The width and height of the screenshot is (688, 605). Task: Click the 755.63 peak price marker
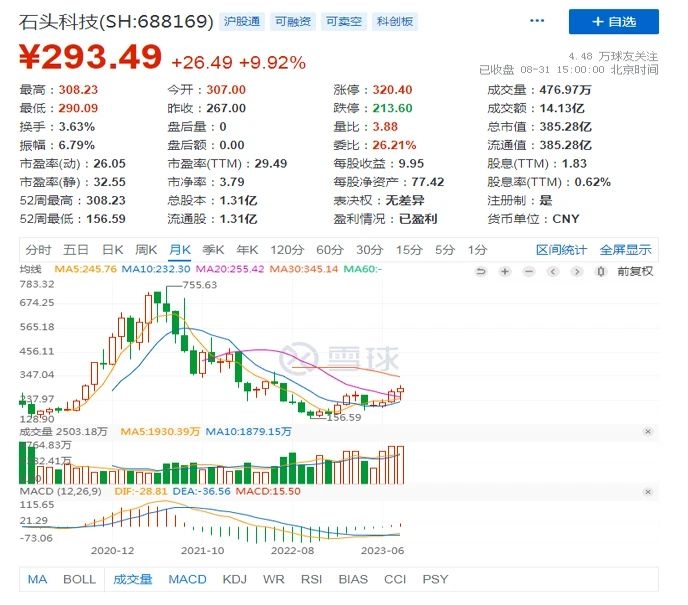[x=200, y=285]
